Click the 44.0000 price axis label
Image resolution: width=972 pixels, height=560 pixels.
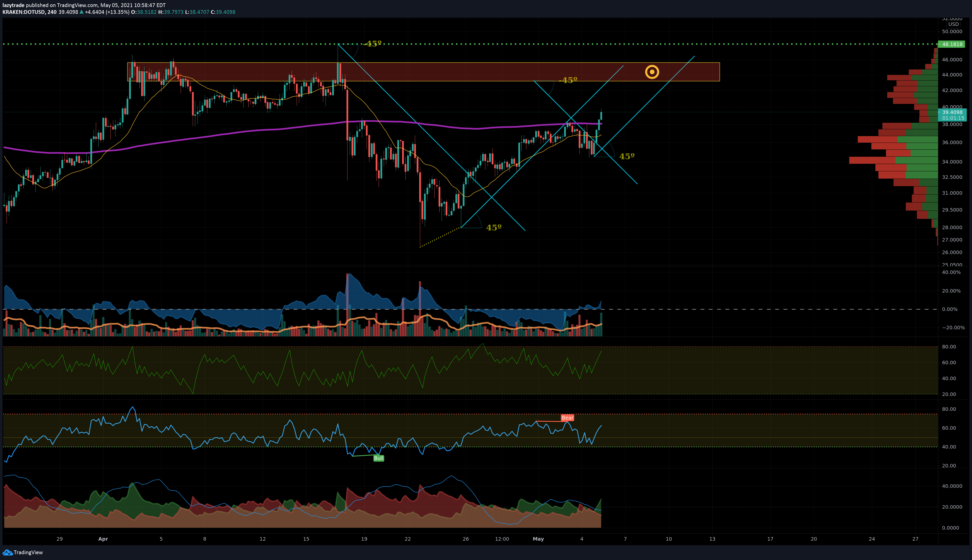point(952,75)
